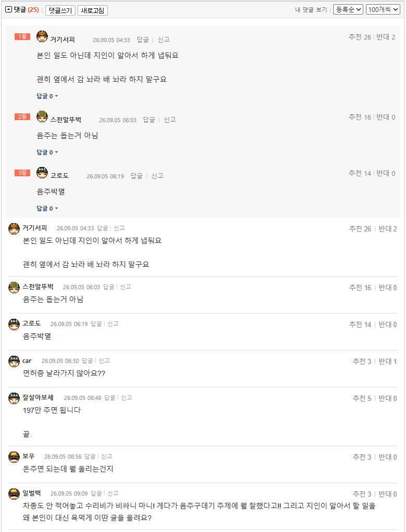
Task: Click 답글 next to 잘살아보세's timestamp
Action: [x=110, y=398]
